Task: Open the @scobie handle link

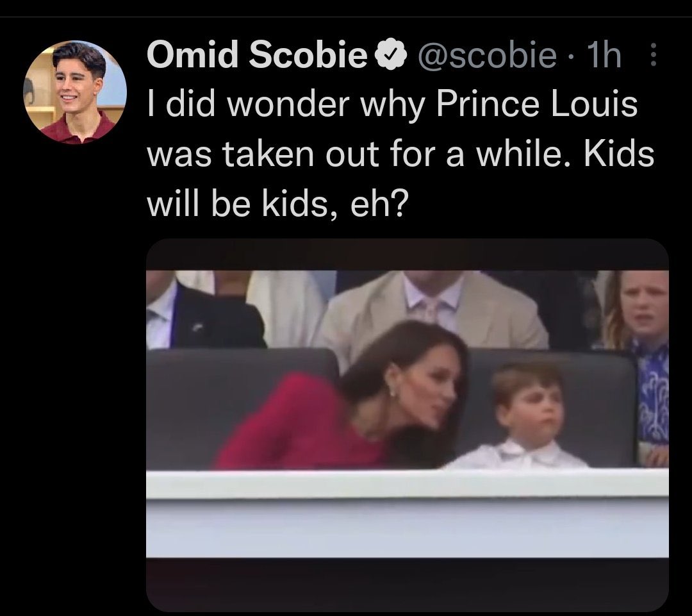Action: pos(487,56)
